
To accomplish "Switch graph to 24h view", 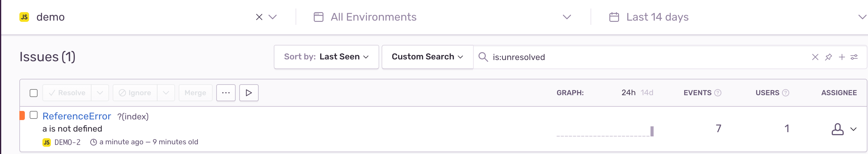I will pyautogui.click(x=628, y=93).
